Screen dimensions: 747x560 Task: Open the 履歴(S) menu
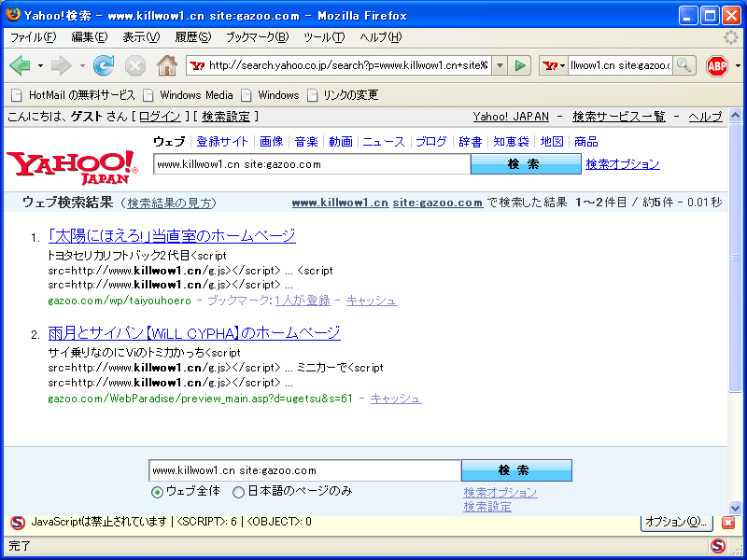coord(193,37)
